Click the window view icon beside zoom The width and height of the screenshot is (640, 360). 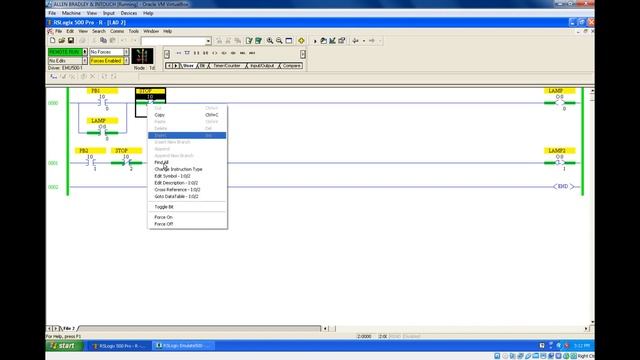point(289,41)
